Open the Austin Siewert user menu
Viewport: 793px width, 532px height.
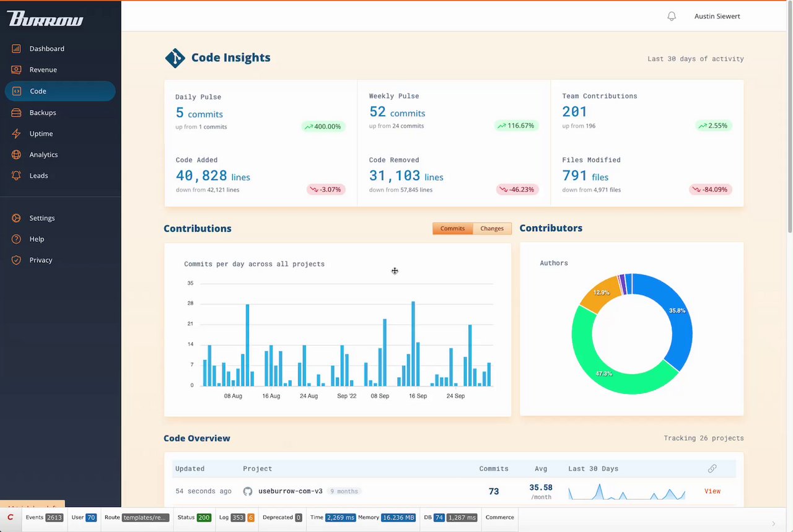(x=717, y=17)
